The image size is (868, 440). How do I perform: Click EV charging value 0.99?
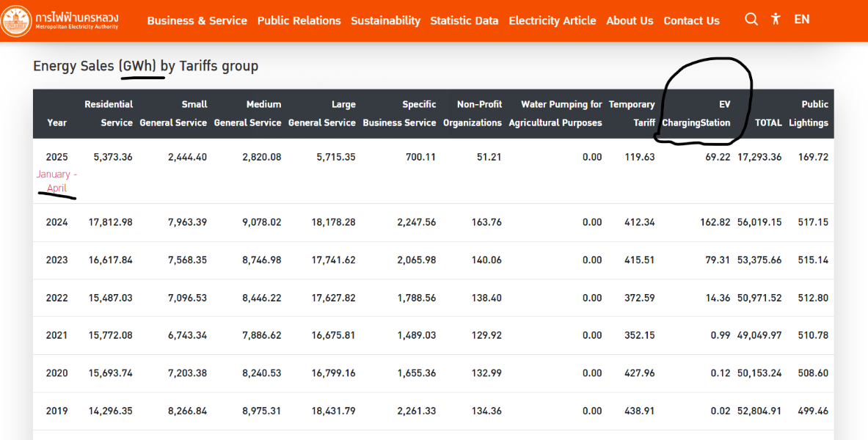point(721,335)
